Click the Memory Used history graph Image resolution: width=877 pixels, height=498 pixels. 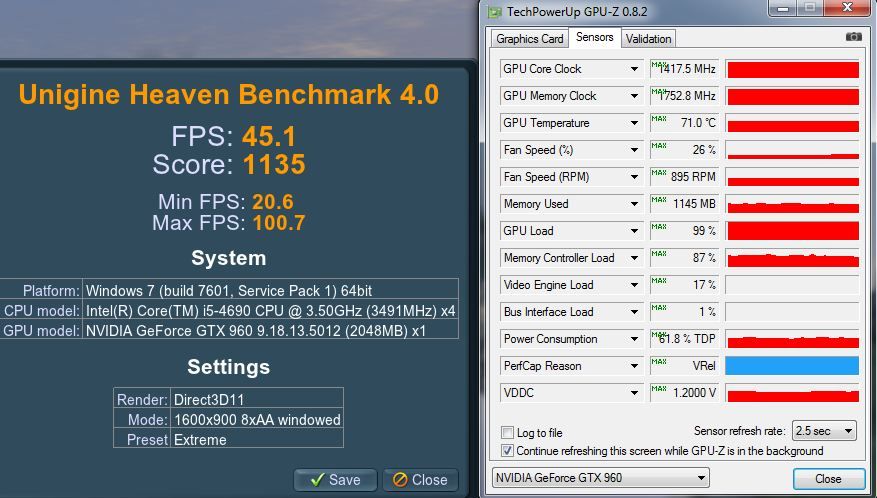(x=792, y=204)
